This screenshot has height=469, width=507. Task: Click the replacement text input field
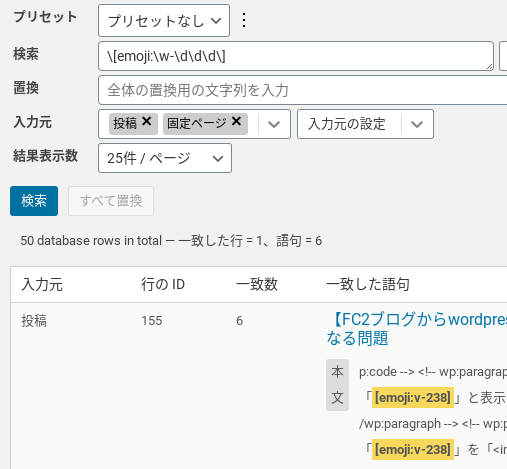click(x=303, y=90)
